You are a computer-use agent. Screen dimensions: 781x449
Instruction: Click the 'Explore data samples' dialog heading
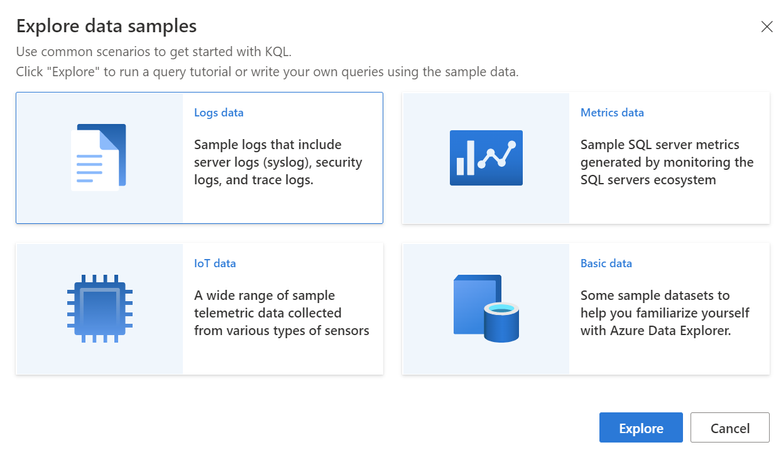click(106, 26)
